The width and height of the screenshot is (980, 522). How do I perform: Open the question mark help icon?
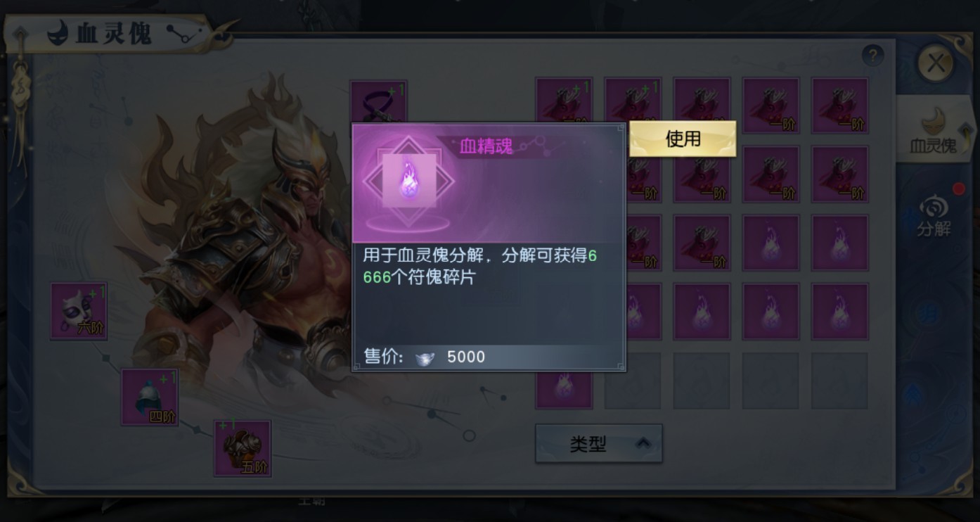[x=872, y=56]
